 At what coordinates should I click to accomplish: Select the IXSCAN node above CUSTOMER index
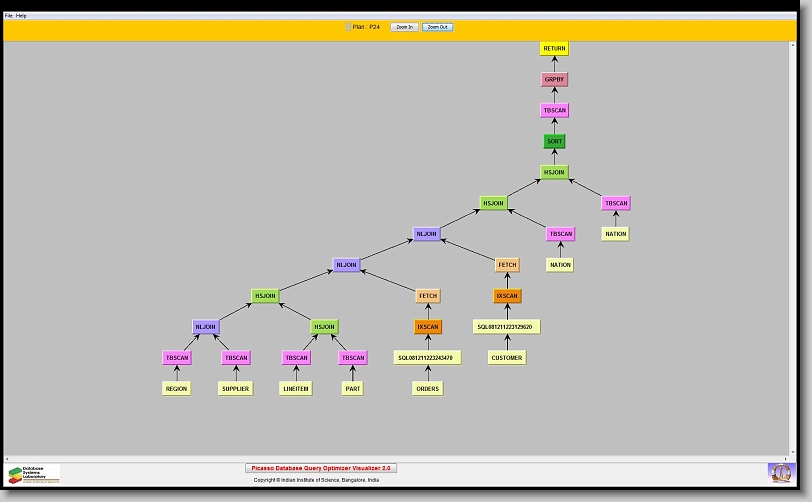click(507, 296)
